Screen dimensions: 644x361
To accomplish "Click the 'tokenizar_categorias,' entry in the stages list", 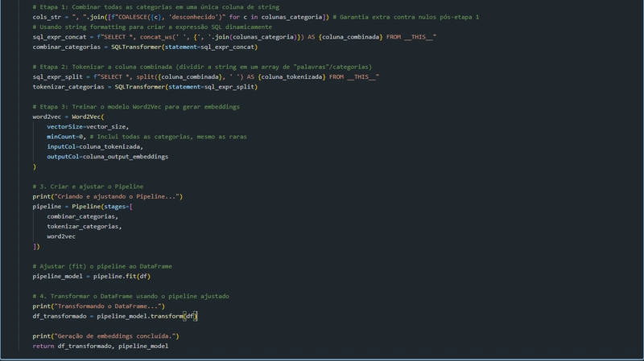I will click(85, 227).
